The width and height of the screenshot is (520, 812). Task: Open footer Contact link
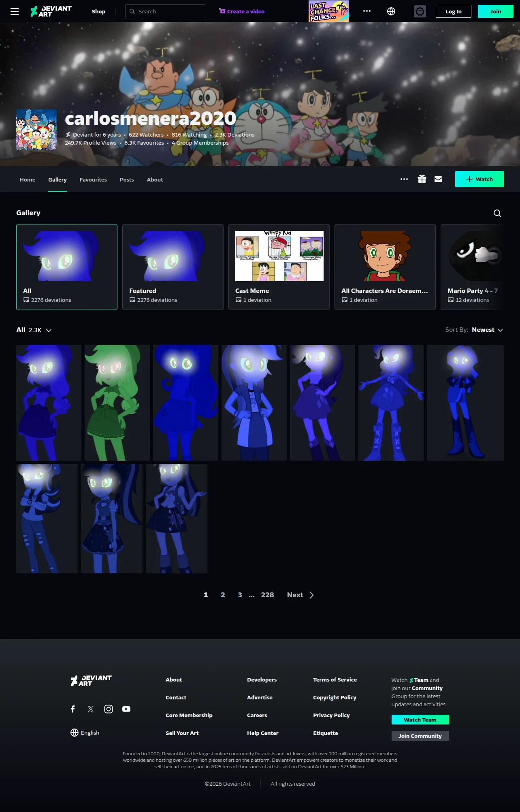pos(176,698)
